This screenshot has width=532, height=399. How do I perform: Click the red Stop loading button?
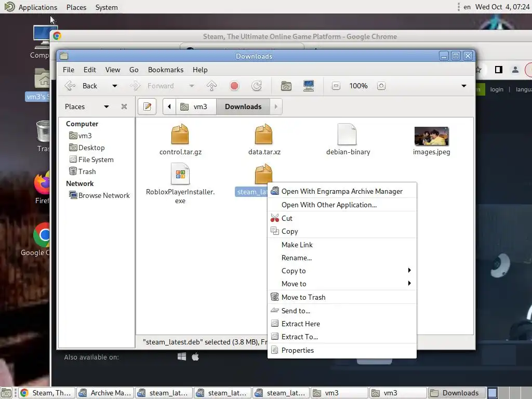coord(234,86)
